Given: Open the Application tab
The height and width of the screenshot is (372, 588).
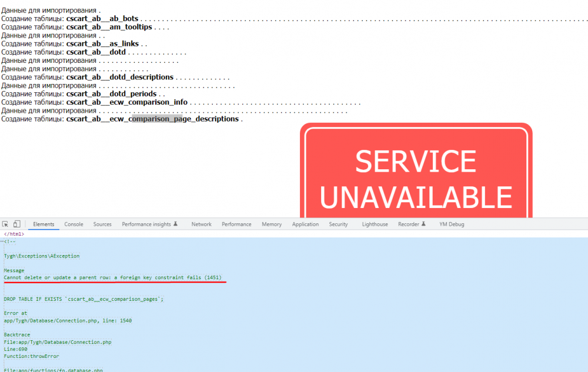Looking at the screenshot, I should click(x=305, y=224).
